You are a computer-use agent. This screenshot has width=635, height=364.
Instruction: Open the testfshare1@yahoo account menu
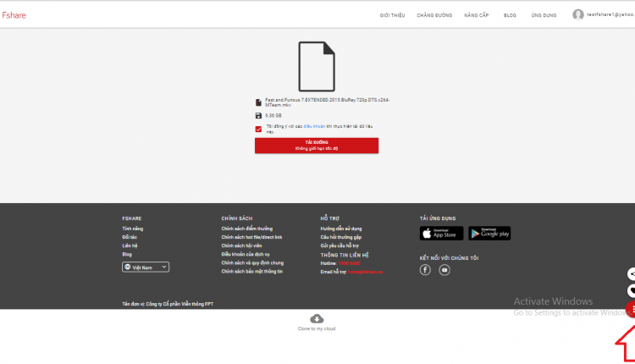(x=610, y=14)
